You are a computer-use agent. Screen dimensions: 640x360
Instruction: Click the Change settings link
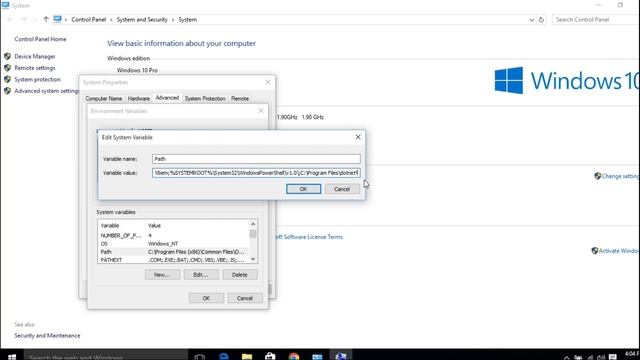pyautogui.click(x=620, y=176)
